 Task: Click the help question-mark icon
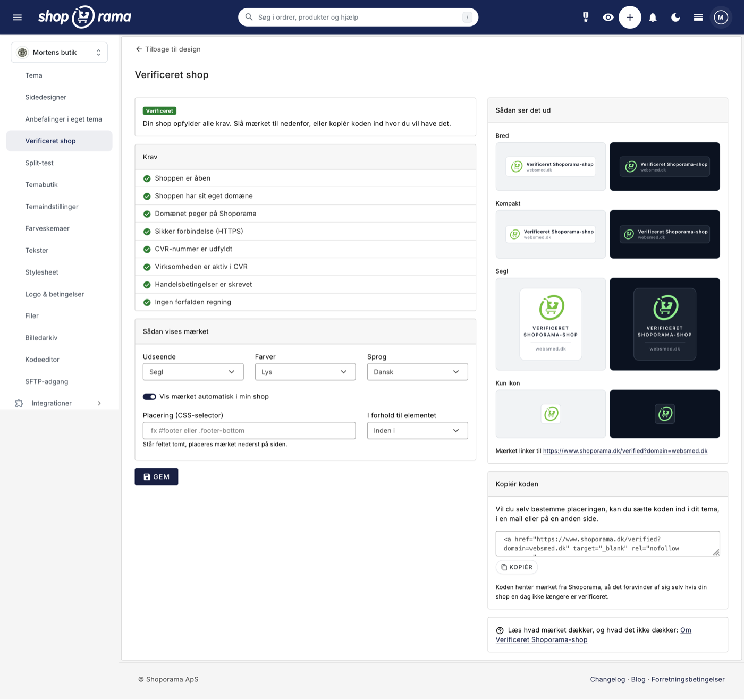(500, 630)
